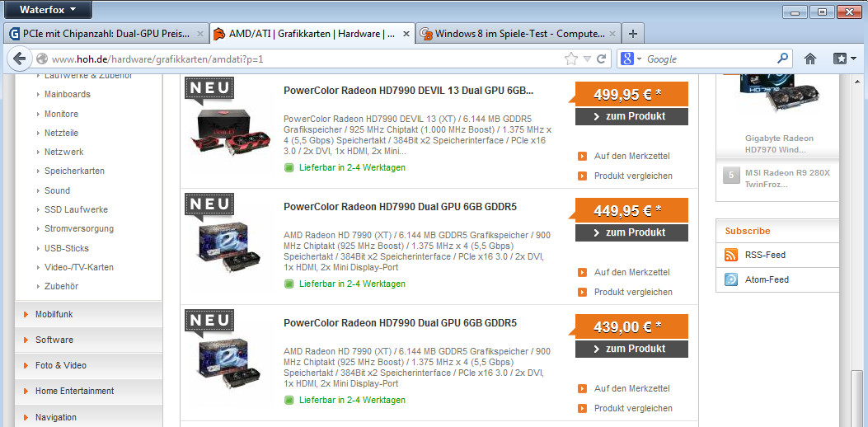868x427 pixels.
Task: Click the 439,00 € card product thumbnail
Action: 228,364
